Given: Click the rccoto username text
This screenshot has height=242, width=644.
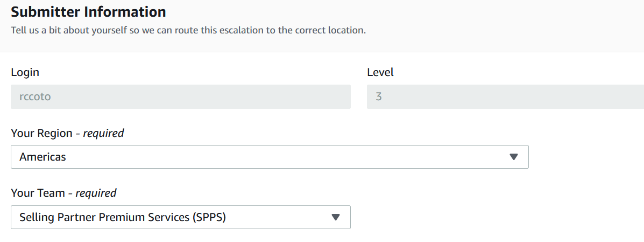Looking at the screenshot, I should pos(36,97).
